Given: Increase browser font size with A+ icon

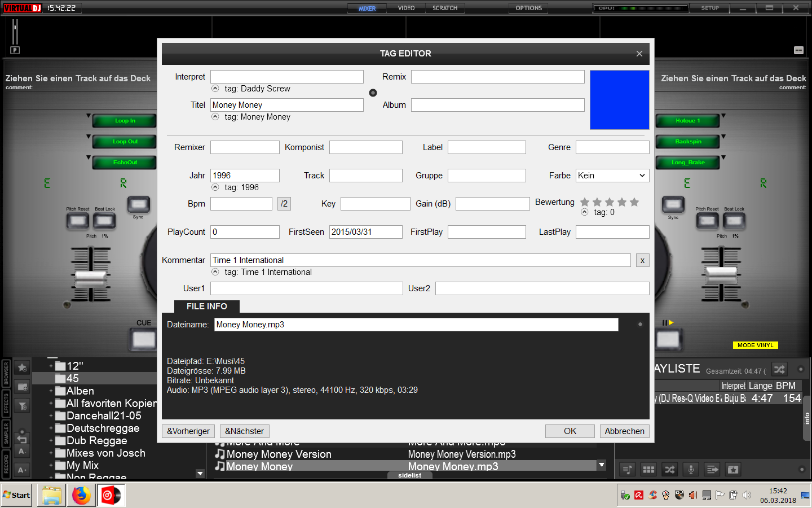Looking at the screenshot, I should point(21,470).
